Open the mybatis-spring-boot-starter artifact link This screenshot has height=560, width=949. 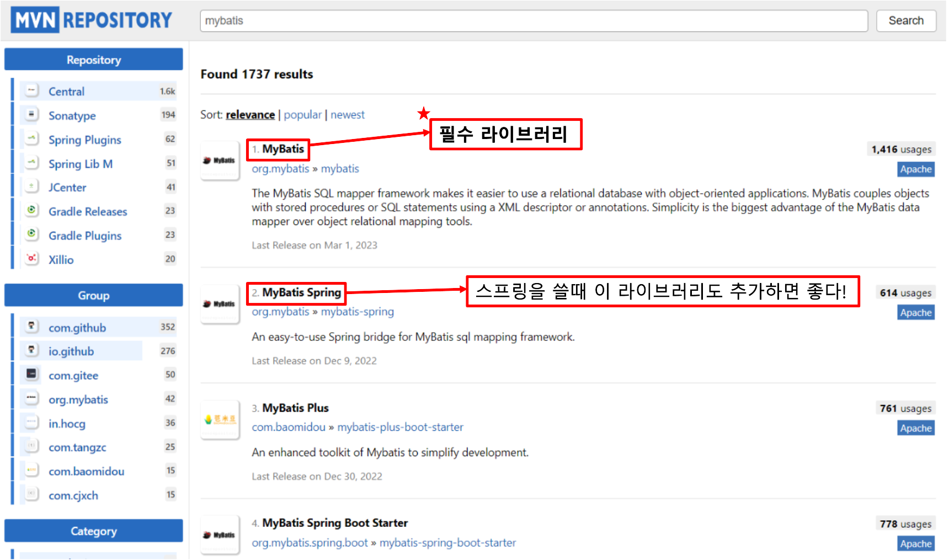pos(447,543)
